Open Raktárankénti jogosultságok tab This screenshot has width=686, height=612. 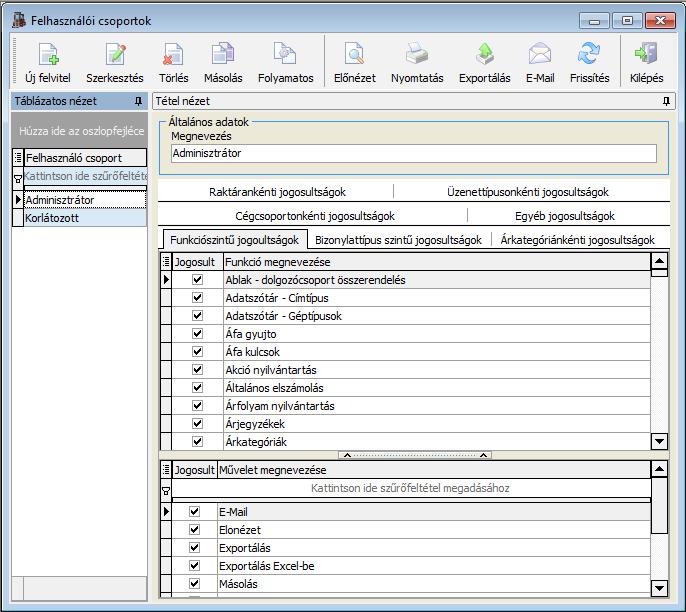click(277, 192)
